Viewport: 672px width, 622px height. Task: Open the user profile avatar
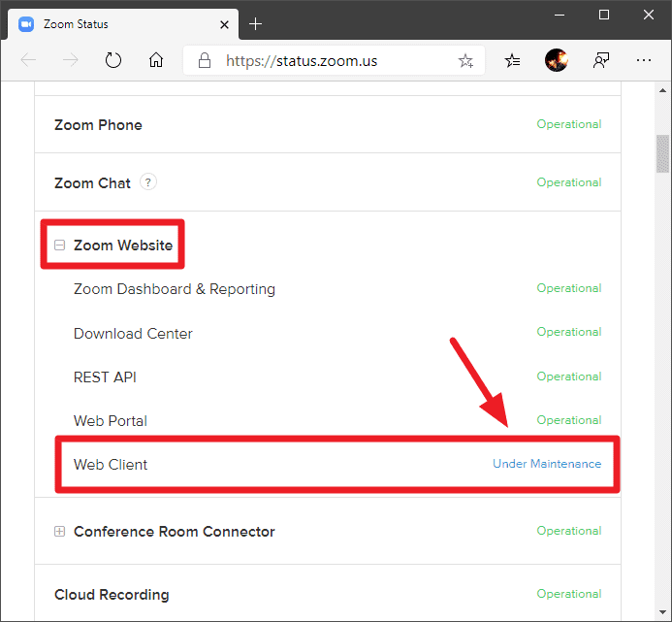tap(557, 60)
